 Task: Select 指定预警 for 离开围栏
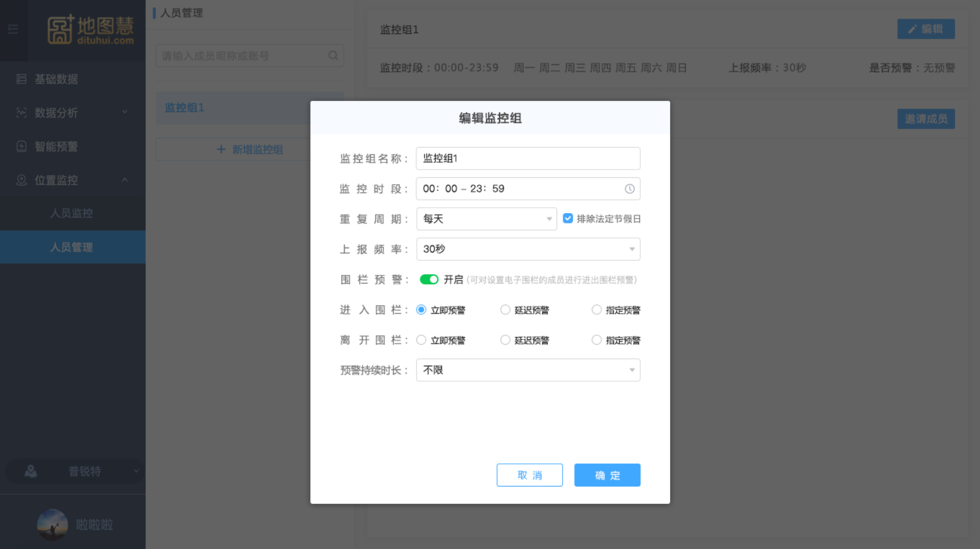click(x=597, y=340)
